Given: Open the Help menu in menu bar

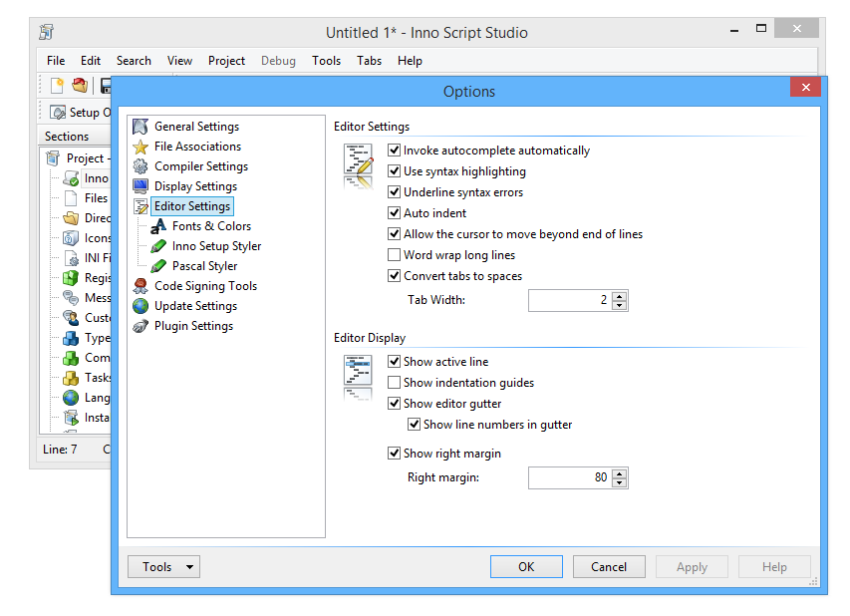Looking at the screenshot, I should point(410,61).
